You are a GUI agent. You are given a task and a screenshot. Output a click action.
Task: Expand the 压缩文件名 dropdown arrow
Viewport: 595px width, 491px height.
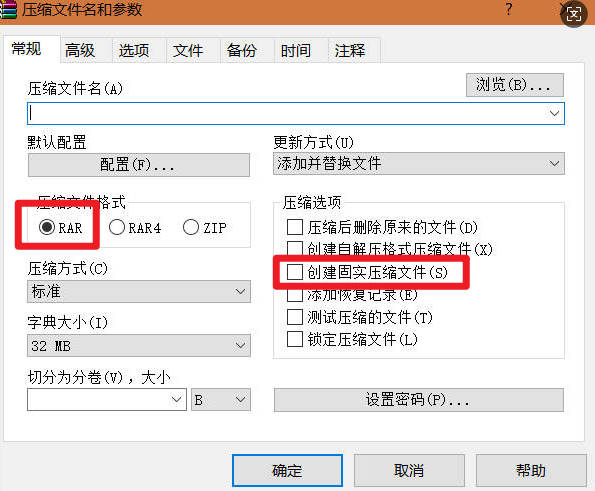point(554,113)
